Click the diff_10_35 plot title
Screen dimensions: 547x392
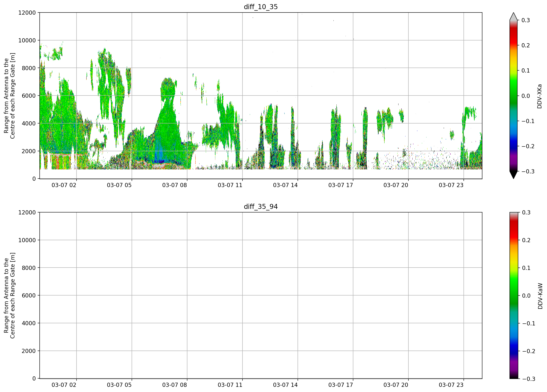point(261,7)
